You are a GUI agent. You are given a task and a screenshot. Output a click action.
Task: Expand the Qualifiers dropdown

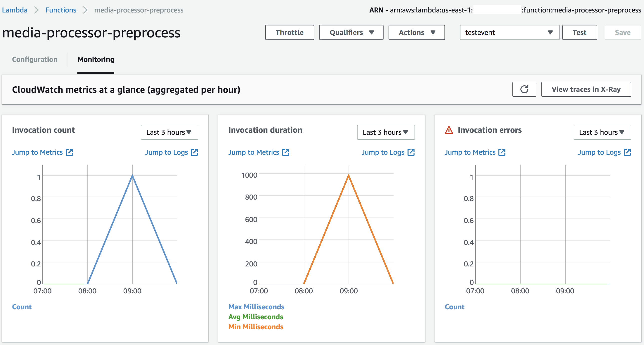[351, 32]
